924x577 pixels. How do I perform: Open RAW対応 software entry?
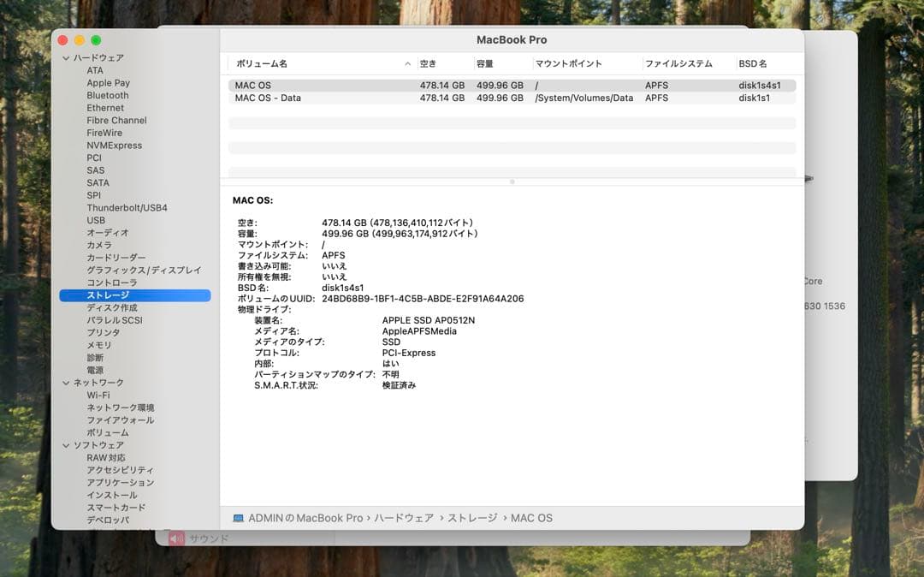(x=106, y=457)
